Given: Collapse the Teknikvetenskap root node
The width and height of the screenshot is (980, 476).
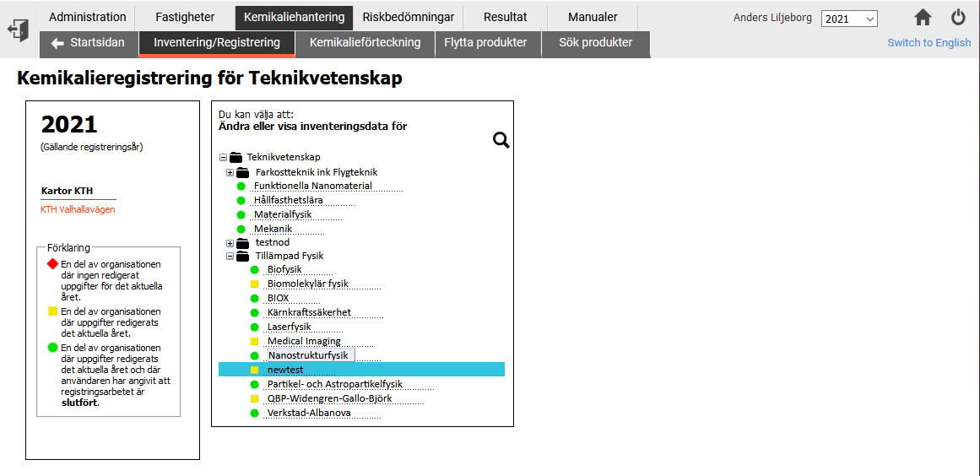Looking at the screenshot, I should point(223,158).
